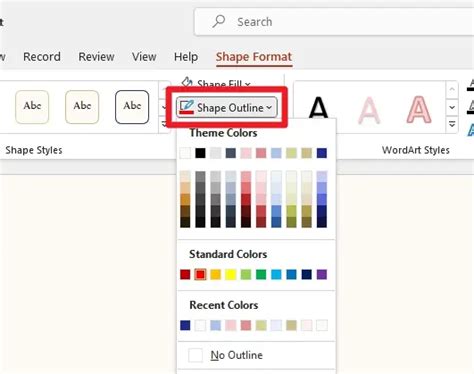Click the magnifier icon in search box
This screenshot has width=474, height=374.
tap(219, 21)
